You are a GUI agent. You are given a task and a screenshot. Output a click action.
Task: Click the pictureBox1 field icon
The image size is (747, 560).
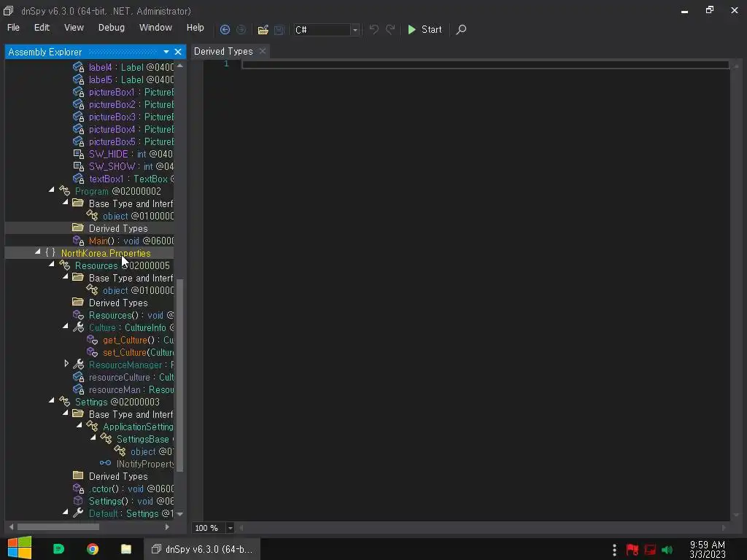click(x=78, y=92)
